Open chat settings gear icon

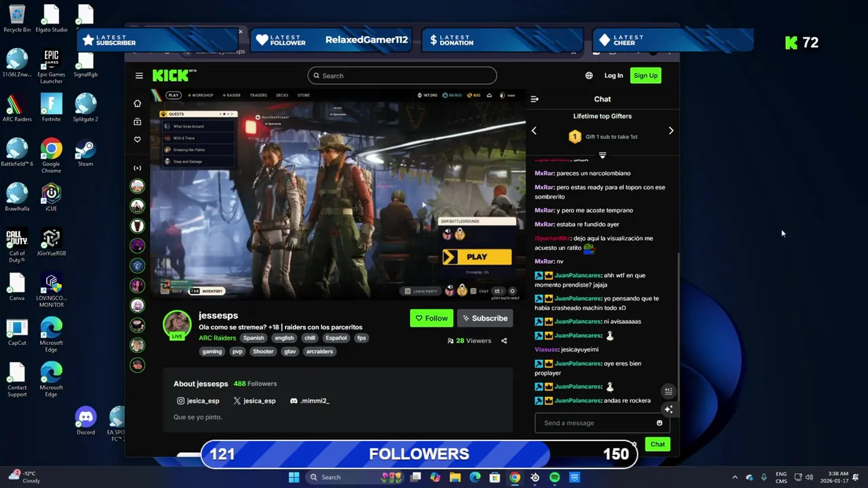(634, 445)
